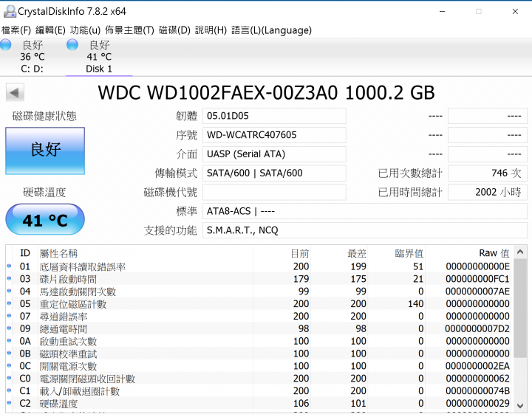
Task: Select the 馬達啟動關閉次數 attribute row
Action: [x=259, y=292]
